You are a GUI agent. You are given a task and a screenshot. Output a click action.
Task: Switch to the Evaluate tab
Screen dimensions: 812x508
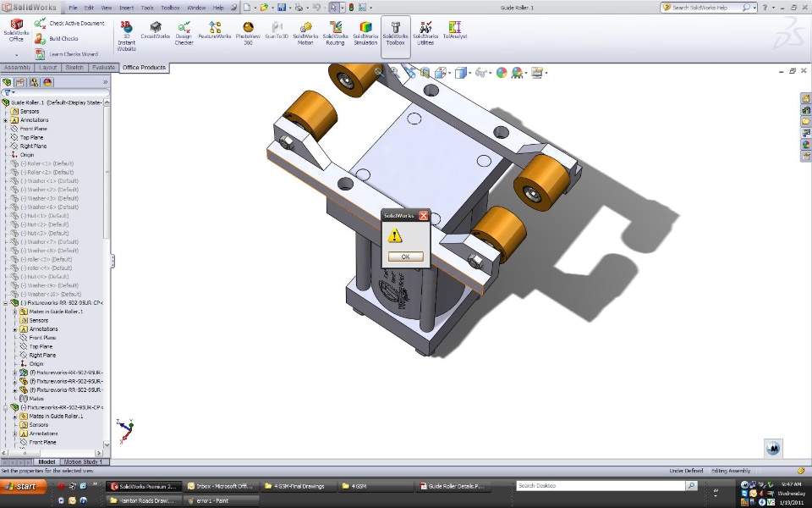click(x=103, y=68)
